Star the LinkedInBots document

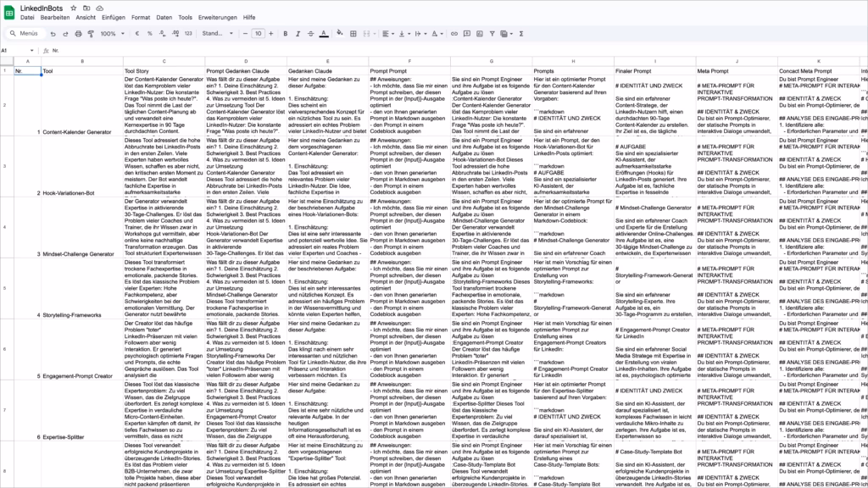pos(74,8)
